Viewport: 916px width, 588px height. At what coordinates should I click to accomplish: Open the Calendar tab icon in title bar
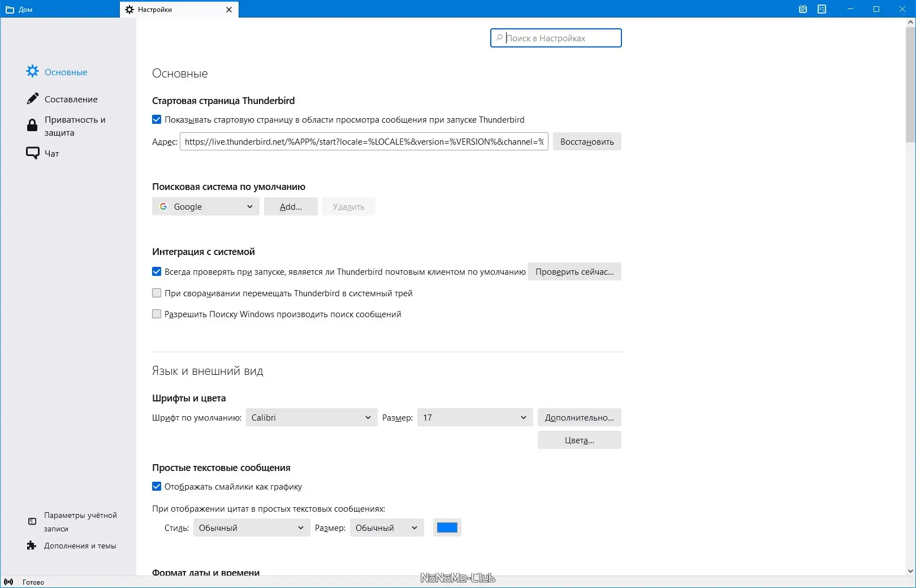803,9
